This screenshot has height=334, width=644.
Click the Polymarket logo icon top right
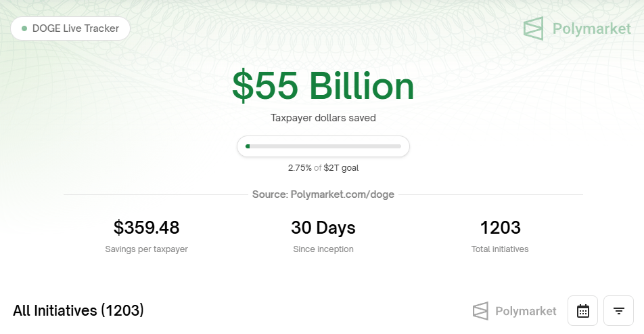[x=534, y=28]
